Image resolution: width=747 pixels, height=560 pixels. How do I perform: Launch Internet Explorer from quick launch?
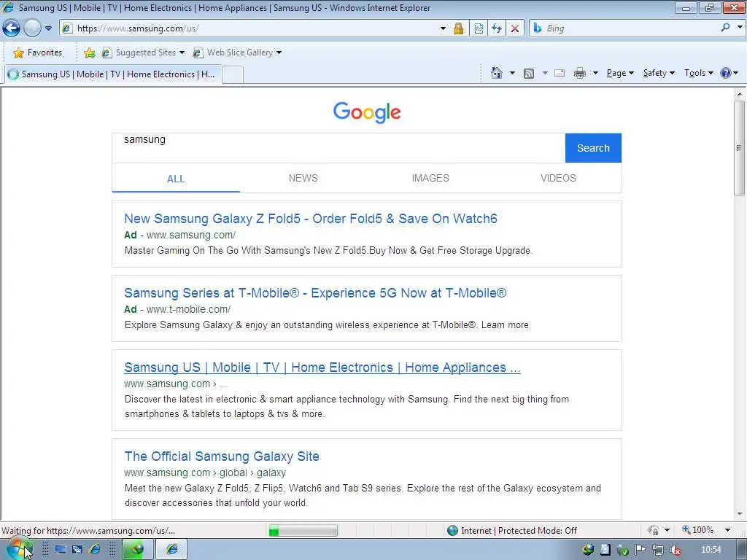pyautogui.click(x=95, y=550)
